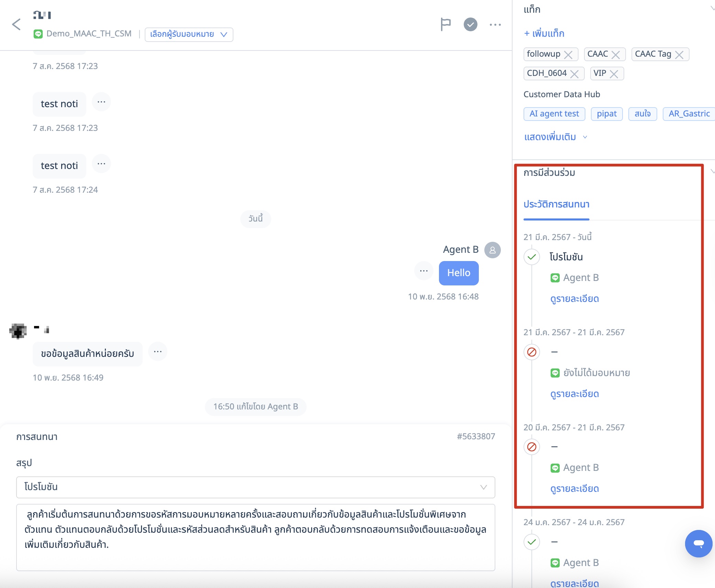
Task: Click the สนใจ data hub tag
Action: coord(642,114)
